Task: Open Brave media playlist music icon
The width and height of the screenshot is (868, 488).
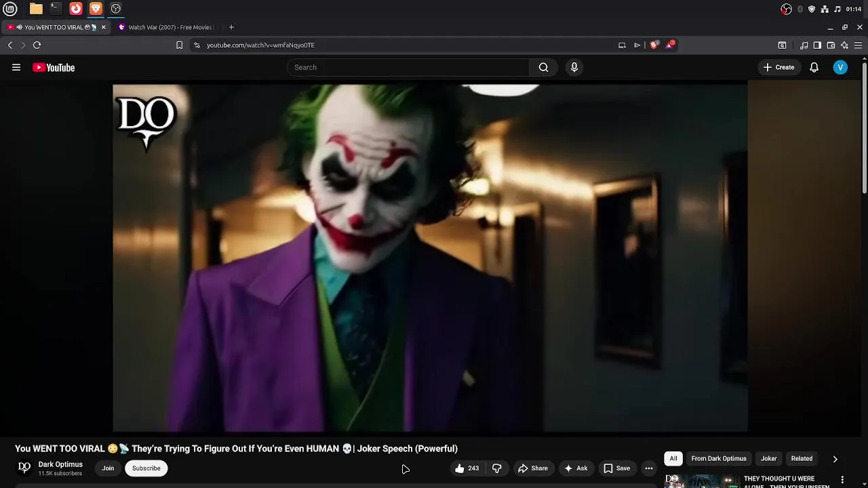Action: (804, 45)
